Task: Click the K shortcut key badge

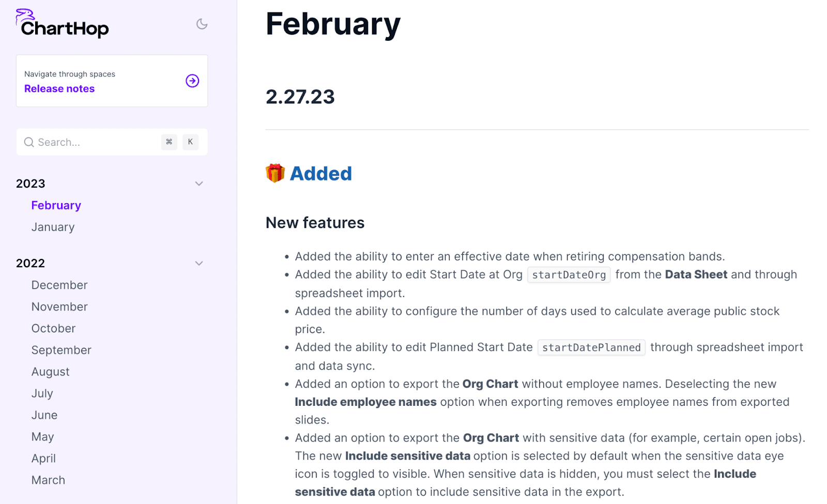Action: (x=190, y=142)
